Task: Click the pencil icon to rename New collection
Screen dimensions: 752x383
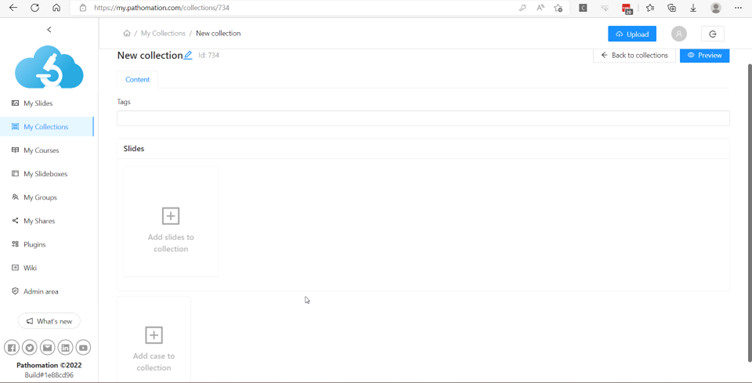Action: point(188,56)
